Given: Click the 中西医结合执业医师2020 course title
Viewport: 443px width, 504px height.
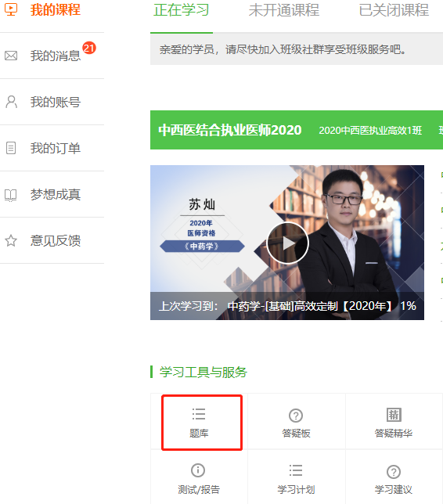Looking at the screenshot, I should [x=230, y=130].
